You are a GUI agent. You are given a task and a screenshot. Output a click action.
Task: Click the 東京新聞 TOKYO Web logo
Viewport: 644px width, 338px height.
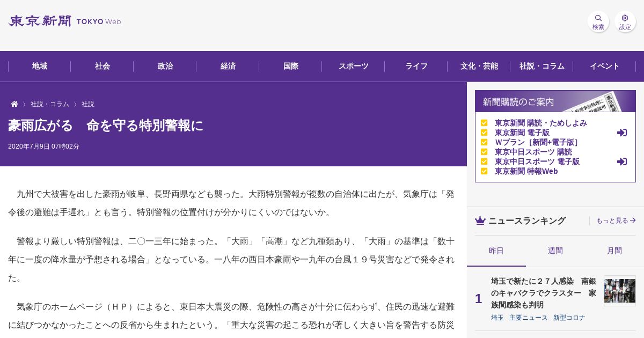(x=64, y=21)
